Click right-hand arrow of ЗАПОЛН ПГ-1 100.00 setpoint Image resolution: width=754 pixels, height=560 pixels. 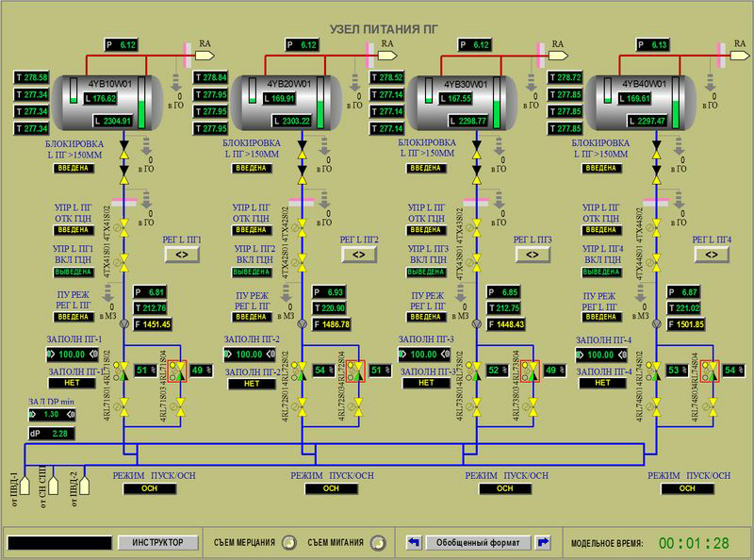[93, 354]
